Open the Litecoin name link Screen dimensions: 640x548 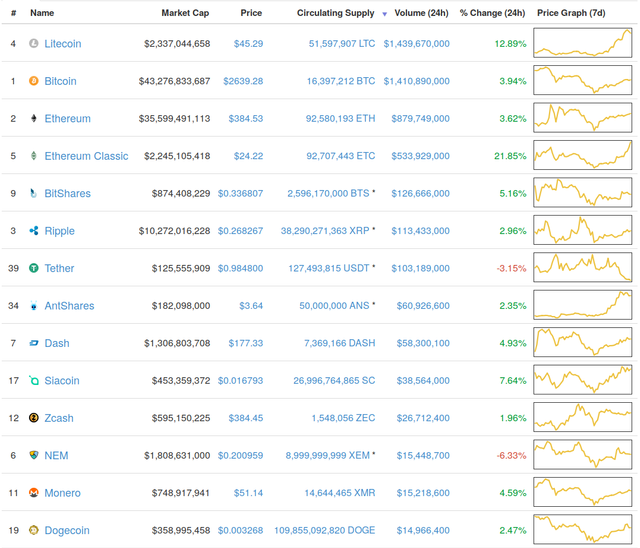click(x=63, y=44)
